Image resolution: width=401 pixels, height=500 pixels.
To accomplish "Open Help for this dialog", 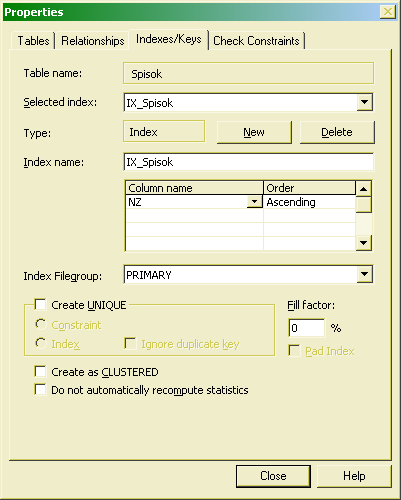I will point(354,476).
